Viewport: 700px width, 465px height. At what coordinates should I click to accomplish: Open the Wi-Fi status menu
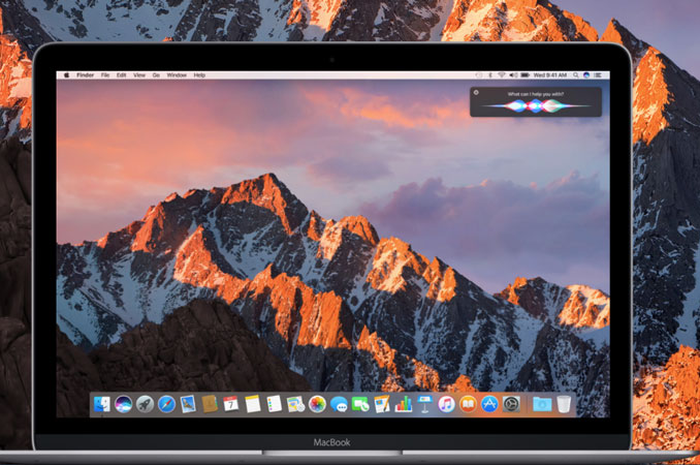click(502, 75)
